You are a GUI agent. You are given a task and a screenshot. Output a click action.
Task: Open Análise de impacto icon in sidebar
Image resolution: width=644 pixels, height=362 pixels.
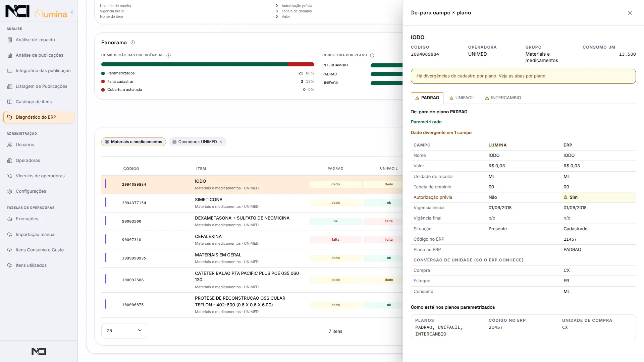click(10, 40)
